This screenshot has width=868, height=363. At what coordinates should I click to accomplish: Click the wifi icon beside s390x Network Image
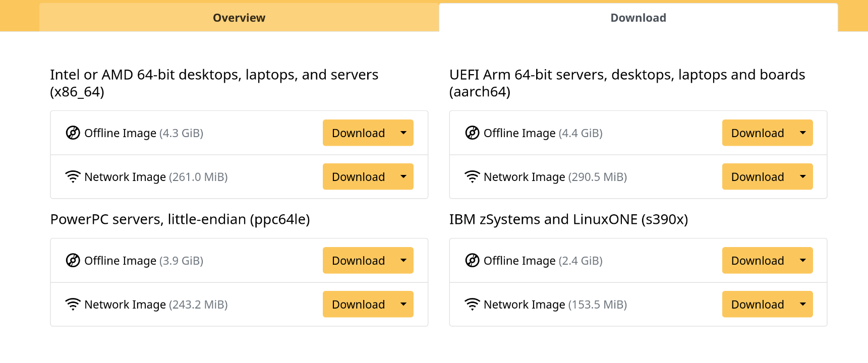point(473,304)
